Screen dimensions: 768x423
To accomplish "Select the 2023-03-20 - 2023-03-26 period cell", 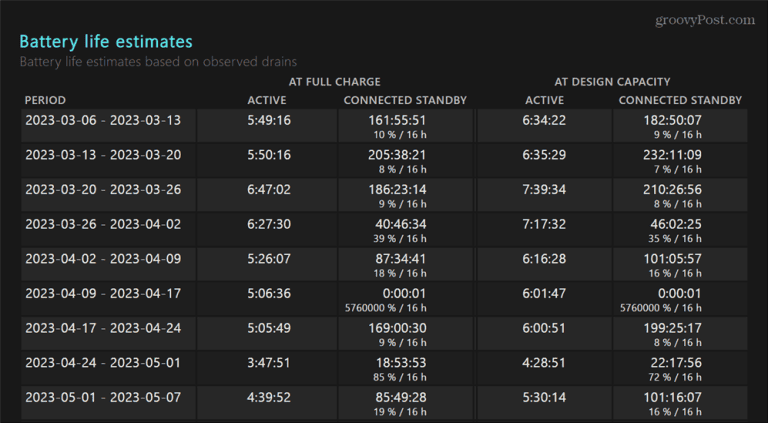I will click(103, 189).
